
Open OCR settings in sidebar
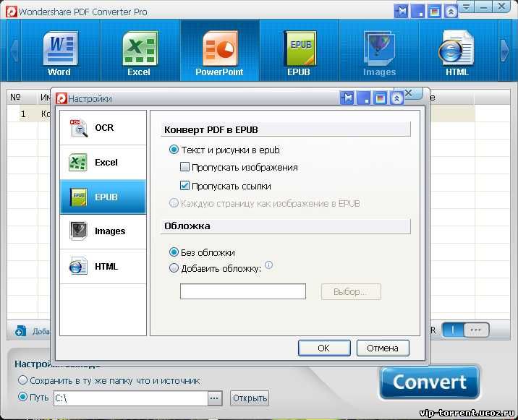(103, 128)
